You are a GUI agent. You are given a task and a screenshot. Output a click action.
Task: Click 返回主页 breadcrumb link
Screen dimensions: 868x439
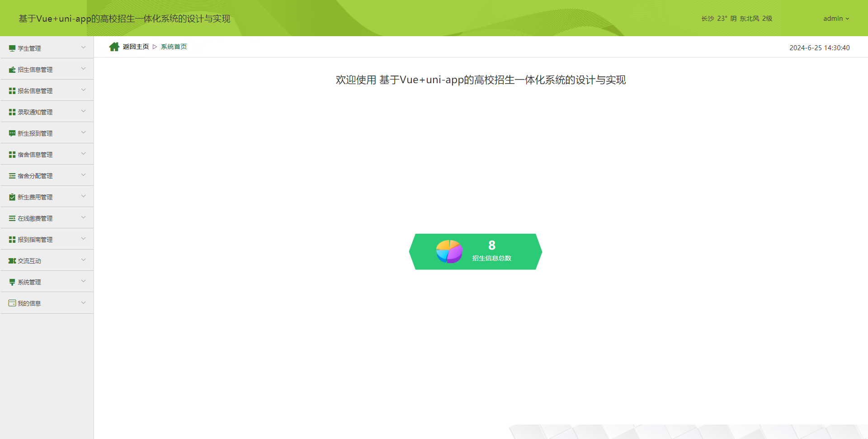pos(136,47)
